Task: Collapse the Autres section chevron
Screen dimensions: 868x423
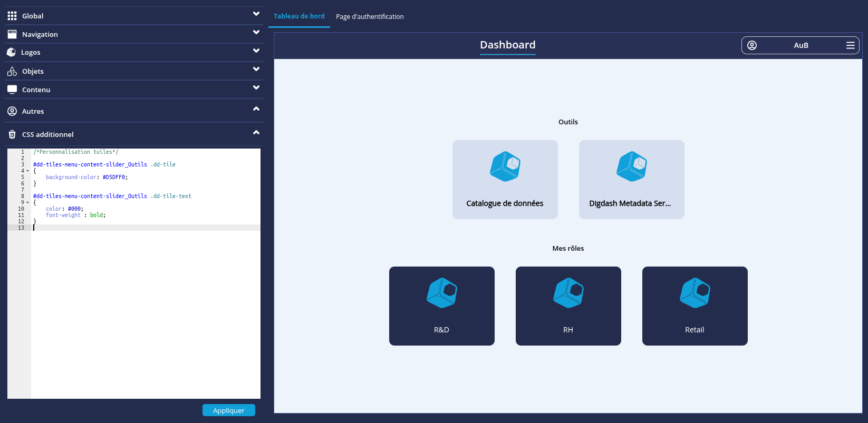Action: pyautogui.click(x=256, y=109)
